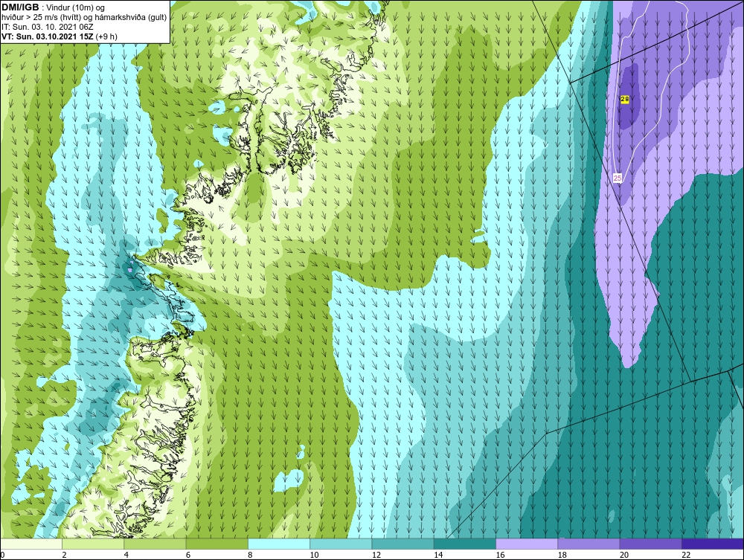
Task: Click the "IT: Sun. 03. 10. 2021 06Z" line
Action: pyautogui.click(x=48, y=27)
